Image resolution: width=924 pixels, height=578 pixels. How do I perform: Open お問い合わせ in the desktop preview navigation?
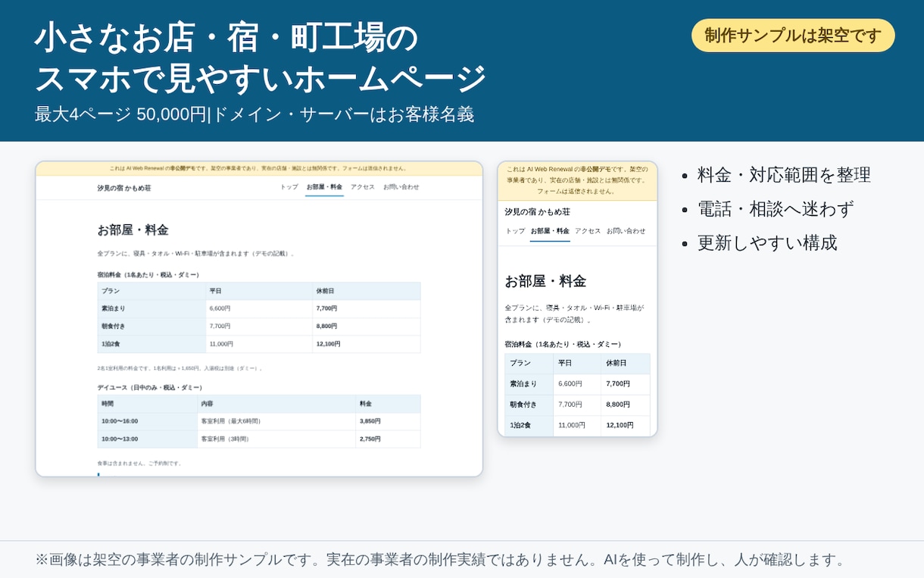click(401, 187)
